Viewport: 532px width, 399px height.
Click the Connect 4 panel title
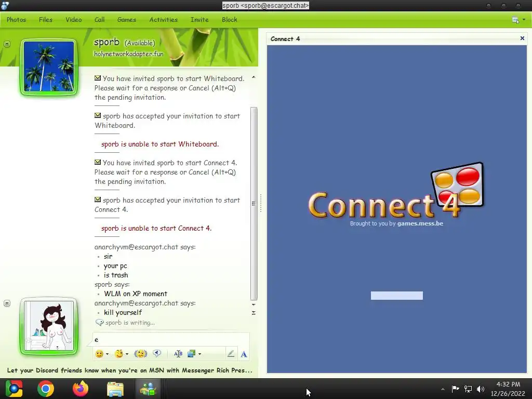pos(285,38)
